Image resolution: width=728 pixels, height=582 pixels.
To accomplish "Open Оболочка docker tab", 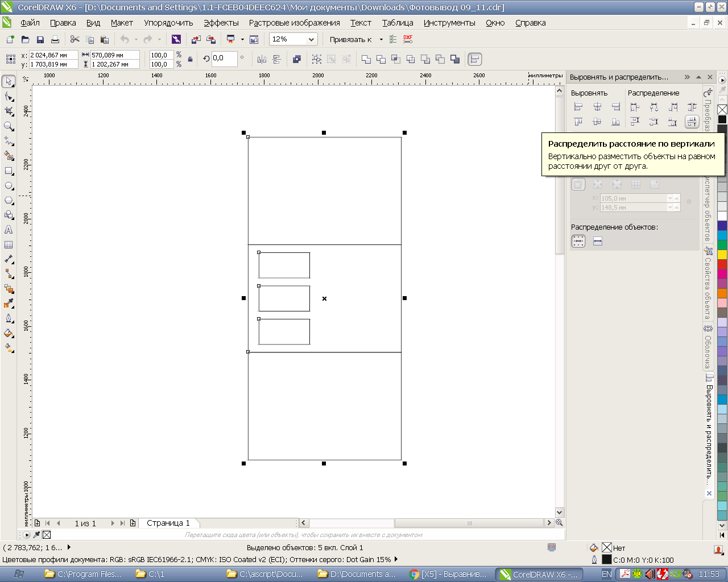I will point(708,348).
